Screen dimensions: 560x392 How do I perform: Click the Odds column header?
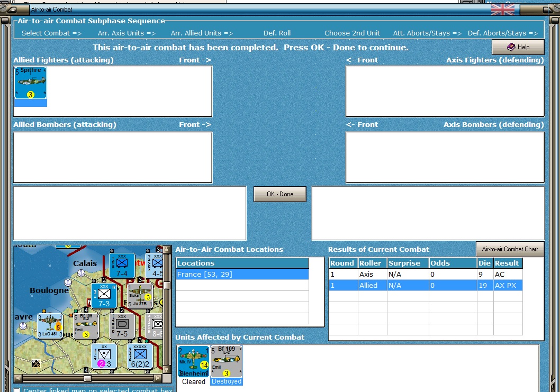point(453,263)
